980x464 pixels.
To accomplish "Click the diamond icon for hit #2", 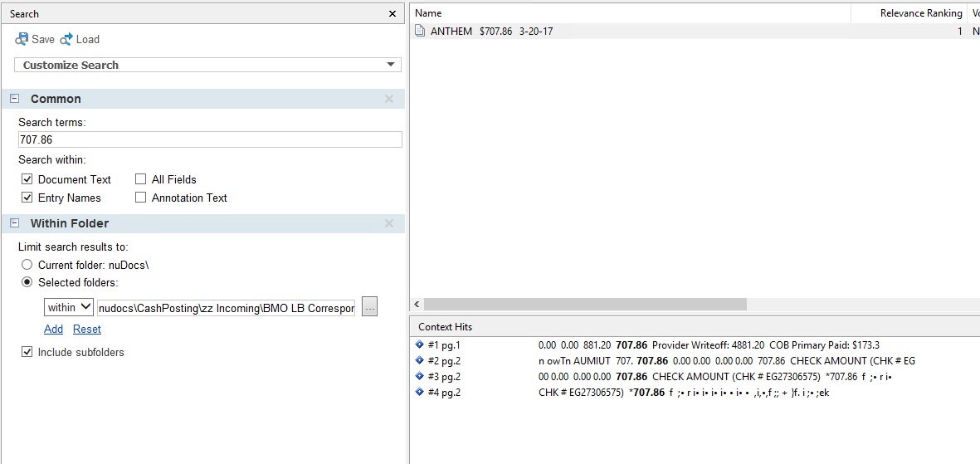I will point(419,360).
